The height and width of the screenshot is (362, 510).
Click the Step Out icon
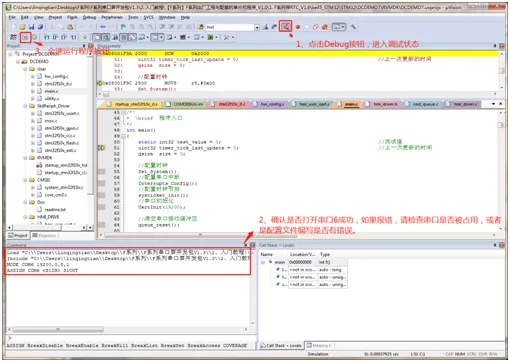coord(64,37)
